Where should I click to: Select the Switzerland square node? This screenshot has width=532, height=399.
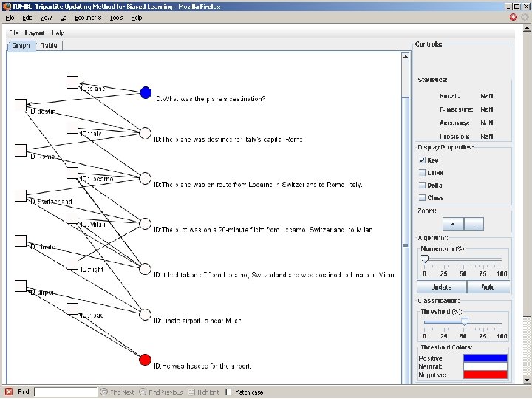tap(21, 195)
